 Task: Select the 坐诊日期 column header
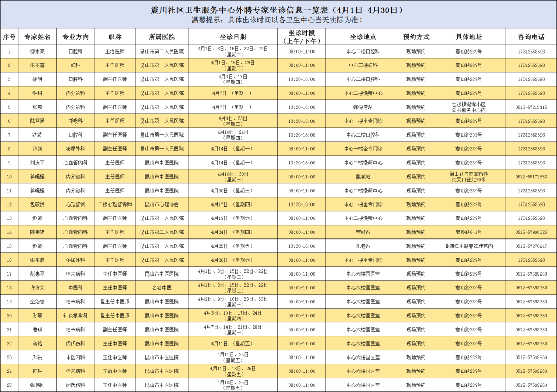(x=233, y=37)
